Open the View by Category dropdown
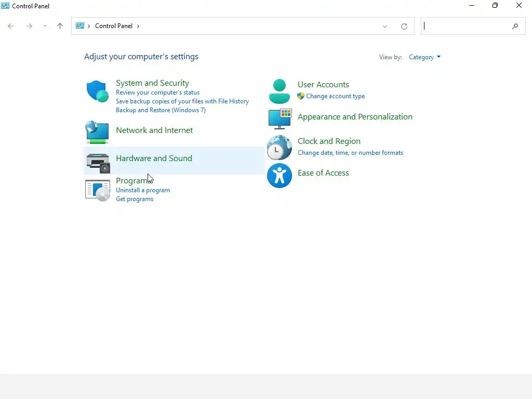This screenshot has width=532, height=399. 424,57
